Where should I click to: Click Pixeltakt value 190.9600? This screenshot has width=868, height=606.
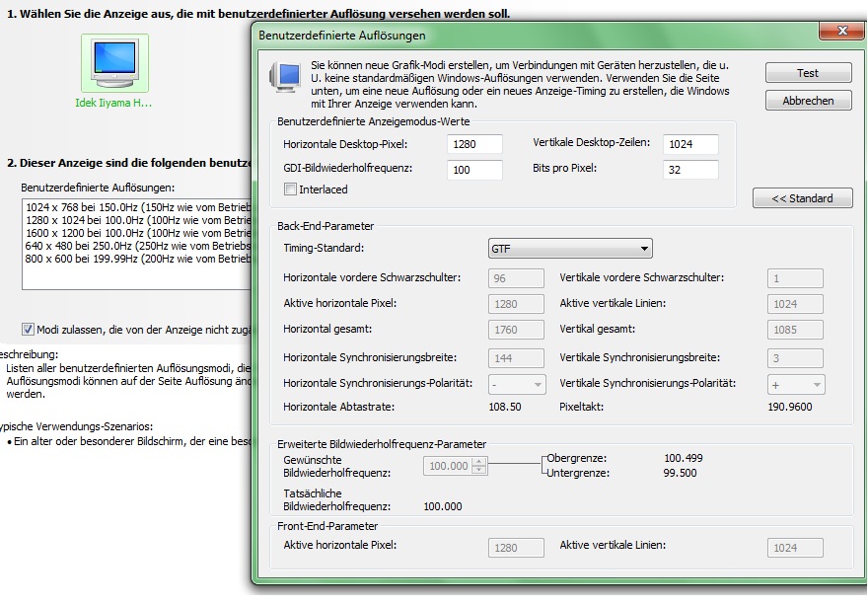point(790,407)
